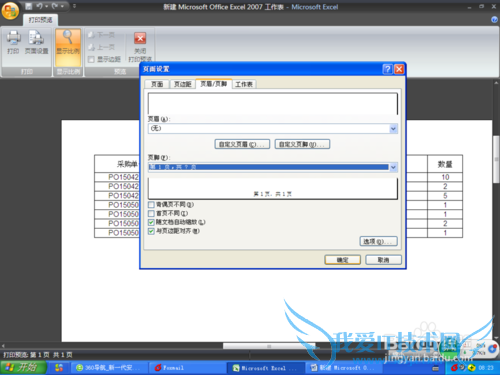
Task: Open the Windows Start button
Action: pyautogui.click(x=23, y=368)
